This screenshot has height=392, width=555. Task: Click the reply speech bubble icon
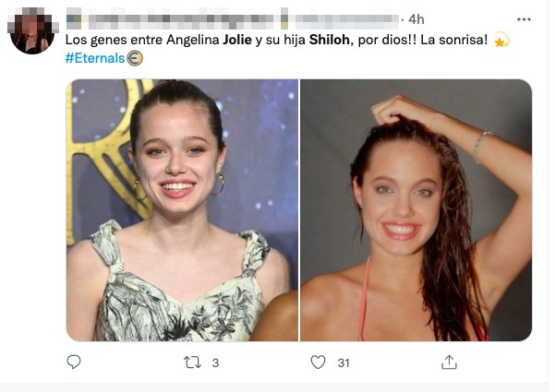(74, 362)
